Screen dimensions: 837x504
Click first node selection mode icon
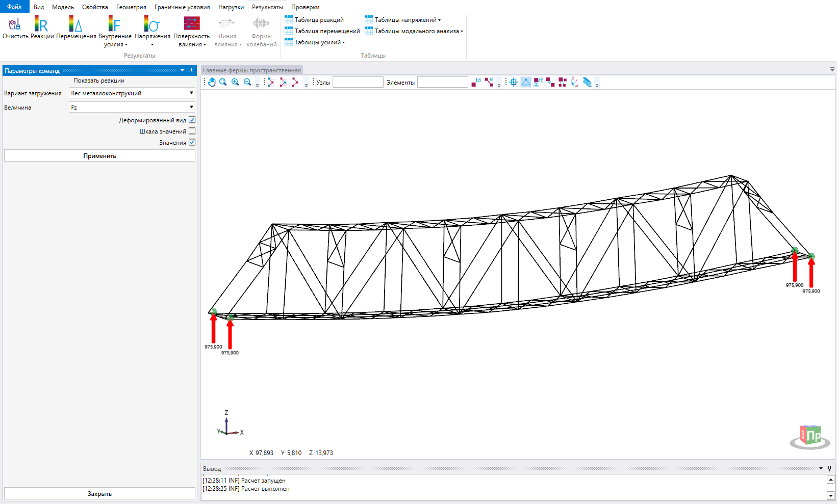[x=270, y=82]
